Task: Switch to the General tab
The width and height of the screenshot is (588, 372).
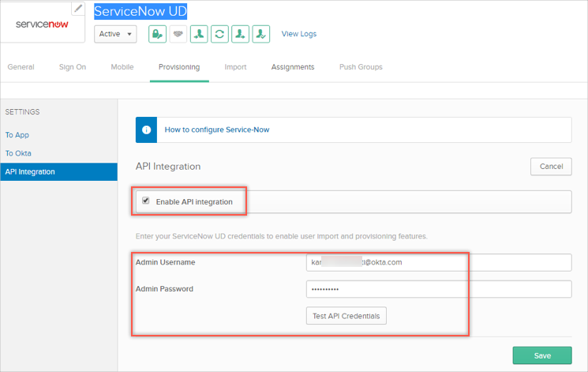Action: pos(21,67)
